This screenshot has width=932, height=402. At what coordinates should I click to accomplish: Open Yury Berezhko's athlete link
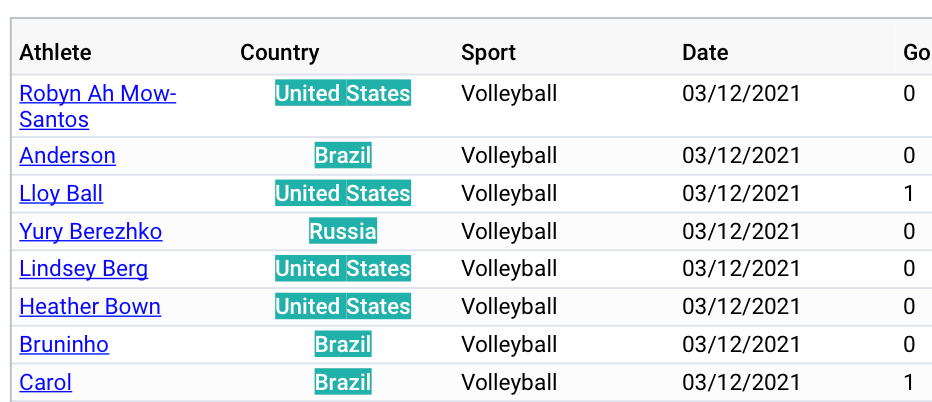[90, 231]
